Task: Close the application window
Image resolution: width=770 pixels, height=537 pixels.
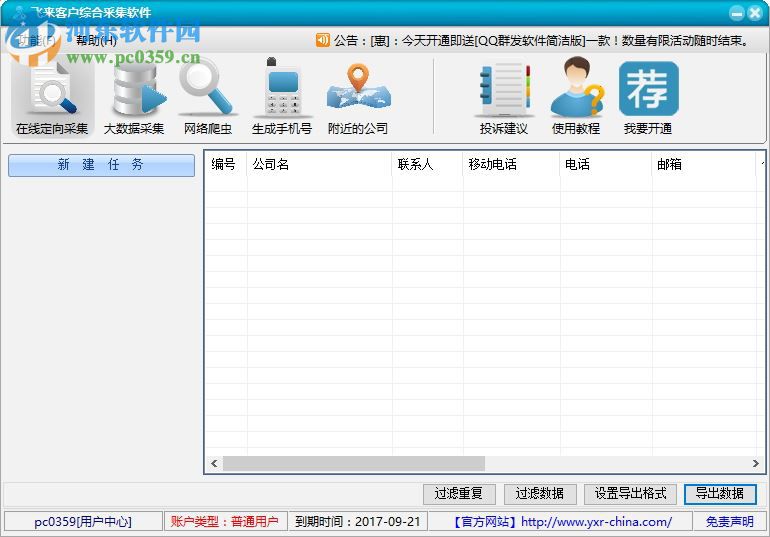Action: [x=755, y=13]
